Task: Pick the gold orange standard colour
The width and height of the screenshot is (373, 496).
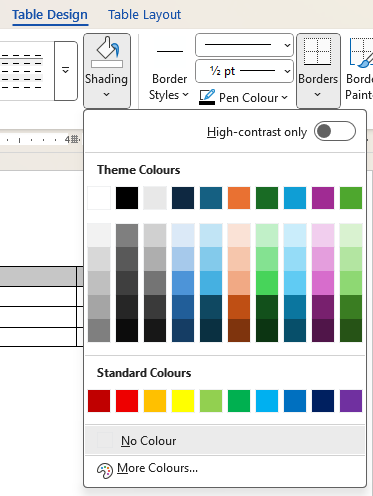Action: coord(155,401)
